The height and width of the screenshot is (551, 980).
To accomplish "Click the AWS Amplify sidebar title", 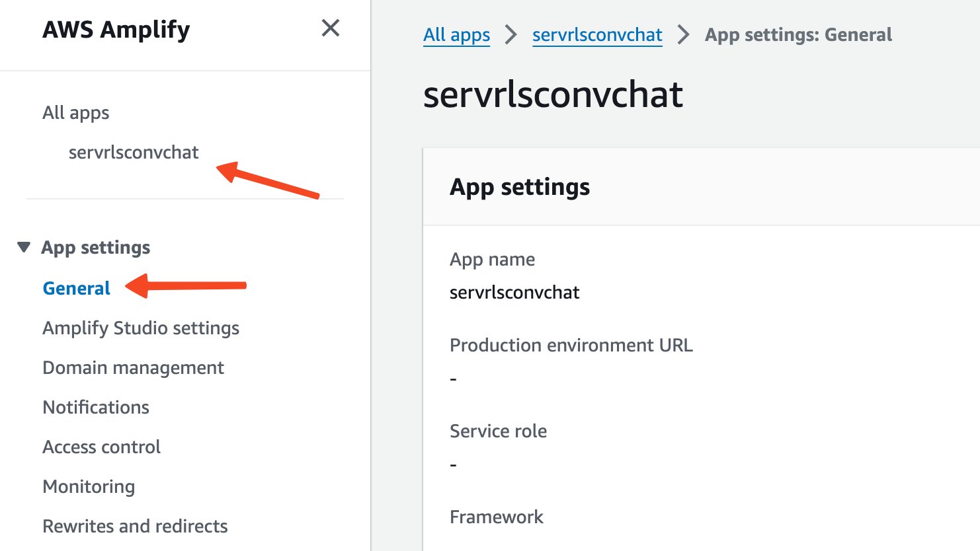I will coord(116,30).
